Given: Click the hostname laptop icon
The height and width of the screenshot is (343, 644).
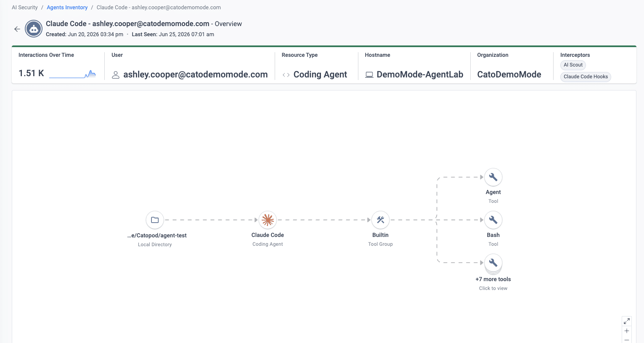Looking at the screenshot, I should coord(369,75).
